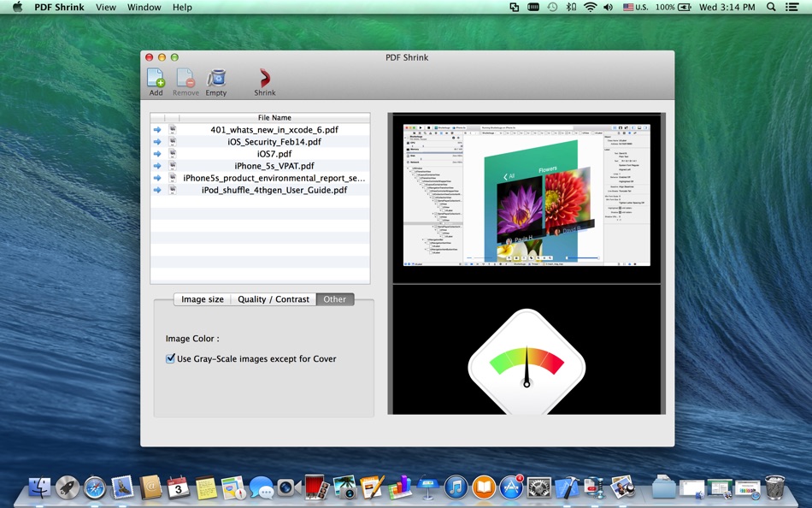
Task: Click Bluetooth icon in menu bar
Action: click(x=571, y=7)
